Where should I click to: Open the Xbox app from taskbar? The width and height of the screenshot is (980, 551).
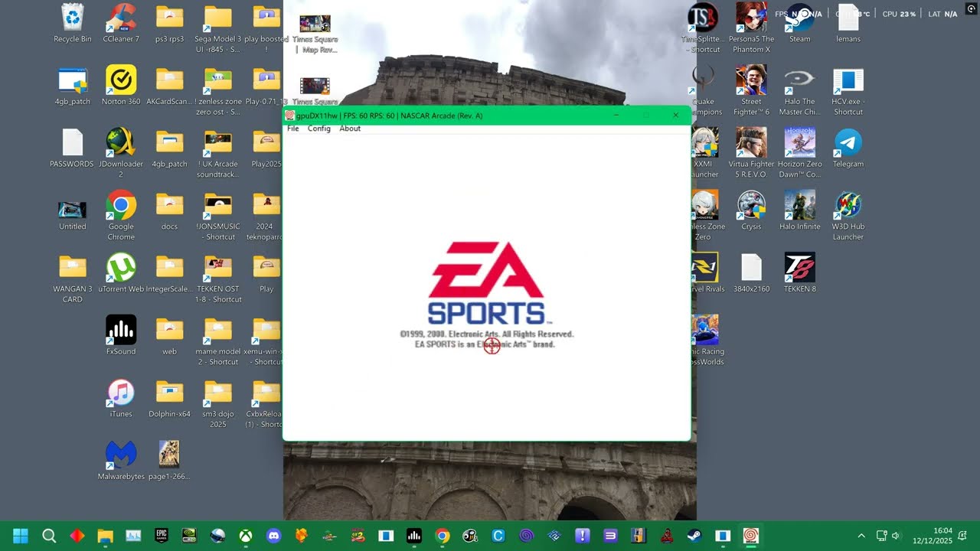[246, 536]
